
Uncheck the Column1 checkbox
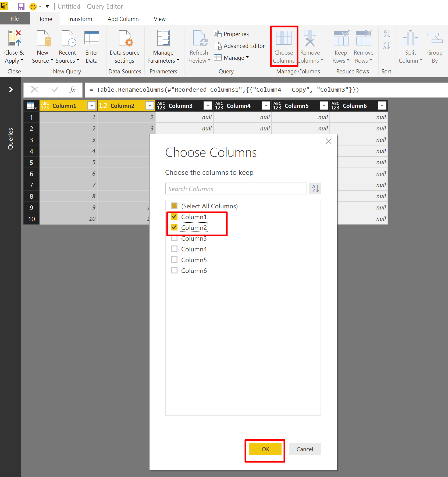174,217
